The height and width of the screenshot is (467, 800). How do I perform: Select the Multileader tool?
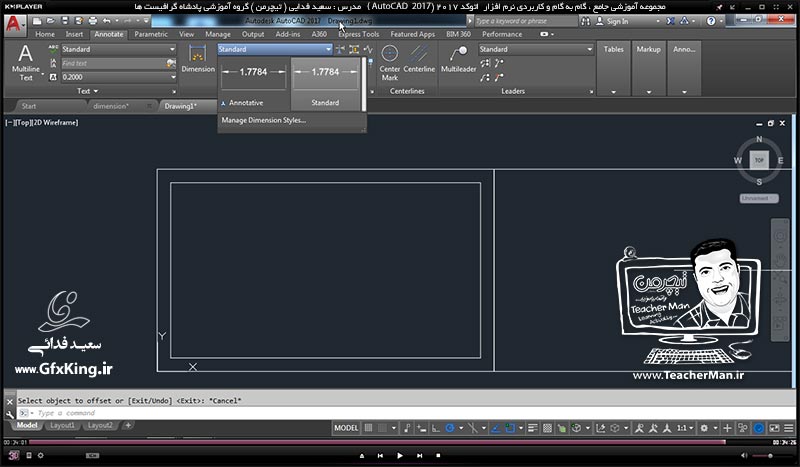[x=458, y=59]
